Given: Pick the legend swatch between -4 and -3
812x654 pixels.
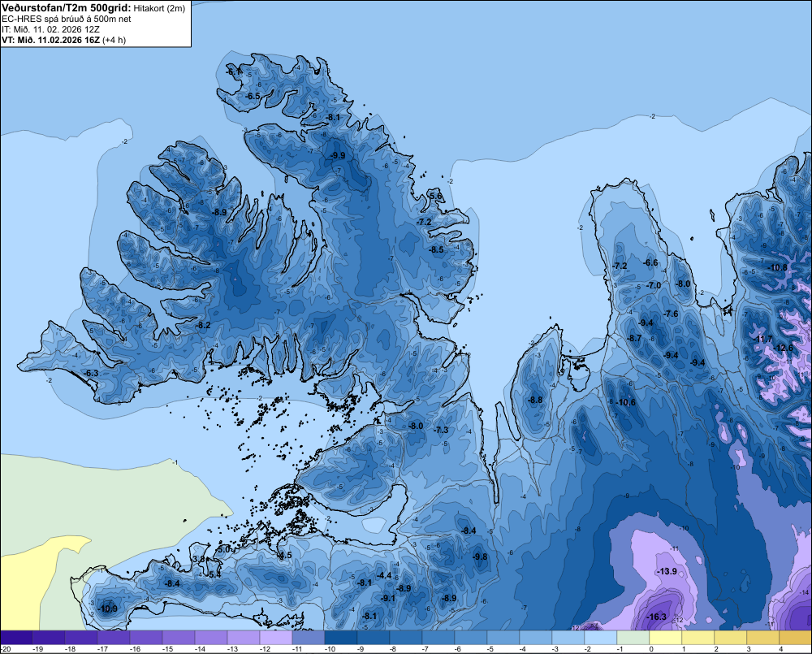Looking at the screenshot, I should pos(535,638).
